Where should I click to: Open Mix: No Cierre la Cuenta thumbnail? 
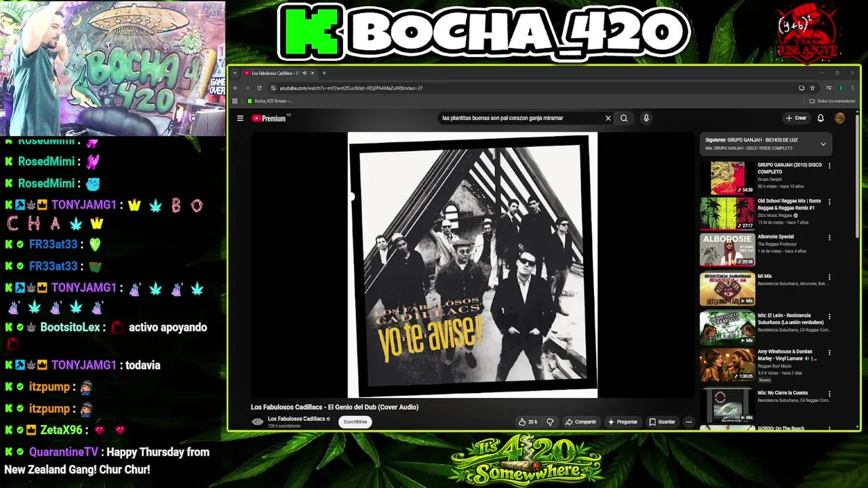727,405
